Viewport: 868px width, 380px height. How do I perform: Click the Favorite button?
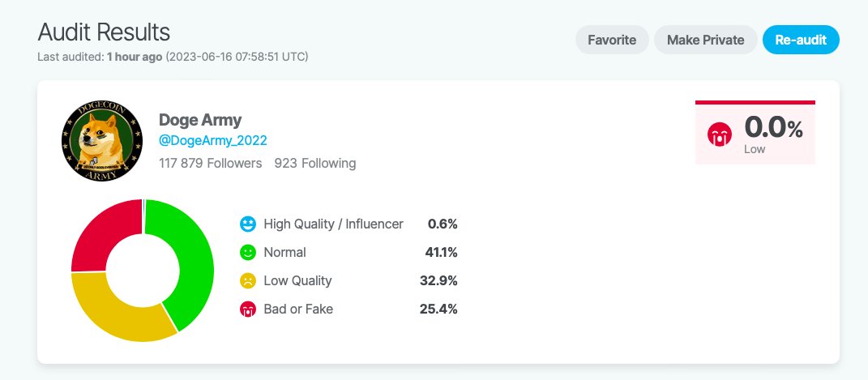click(612, 40)
